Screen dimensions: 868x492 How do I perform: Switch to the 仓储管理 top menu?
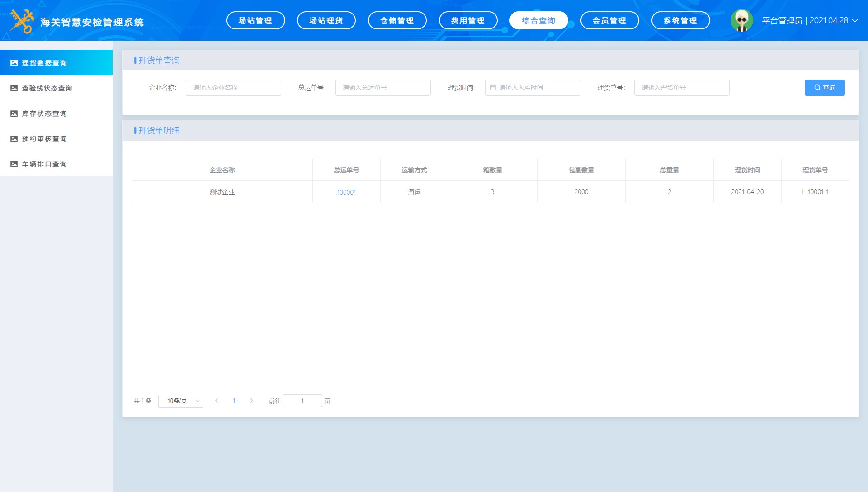[397, 20]
